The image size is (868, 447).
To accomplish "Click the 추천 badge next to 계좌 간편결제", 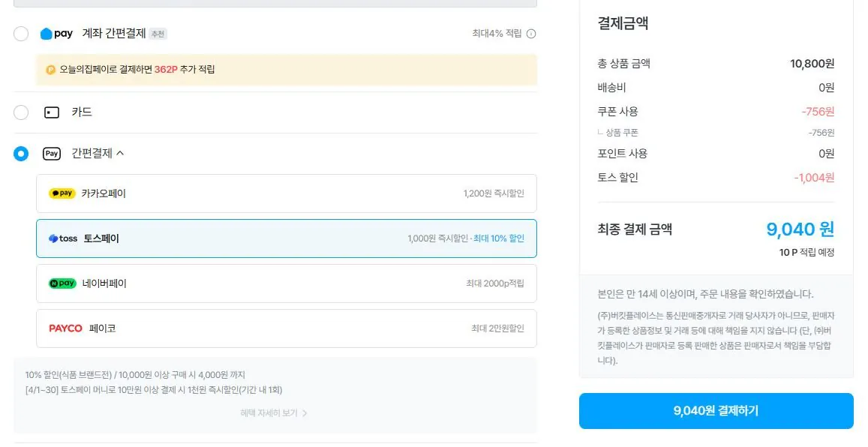I will 158,34.
